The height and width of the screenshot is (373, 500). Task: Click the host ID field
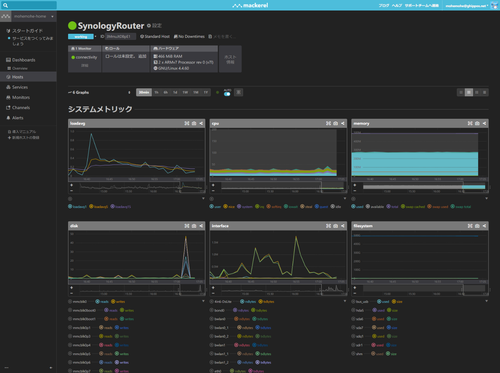click(x=120, y=36)
